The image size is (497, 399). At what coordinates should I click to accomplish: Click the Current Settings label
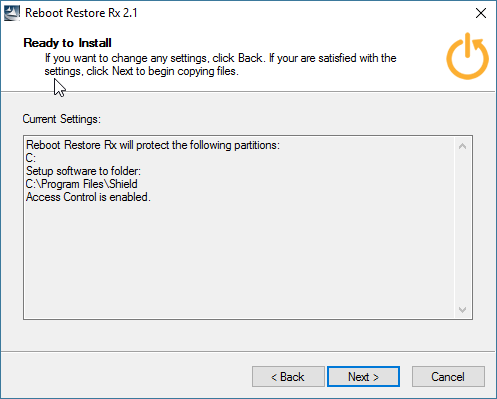pos(62,119)
